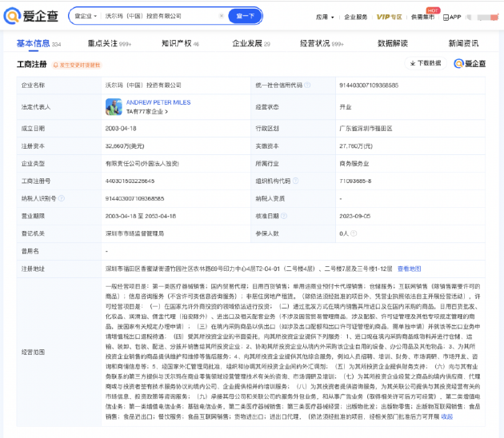
Task: Select the 开业 business status value
Action: 346,107
